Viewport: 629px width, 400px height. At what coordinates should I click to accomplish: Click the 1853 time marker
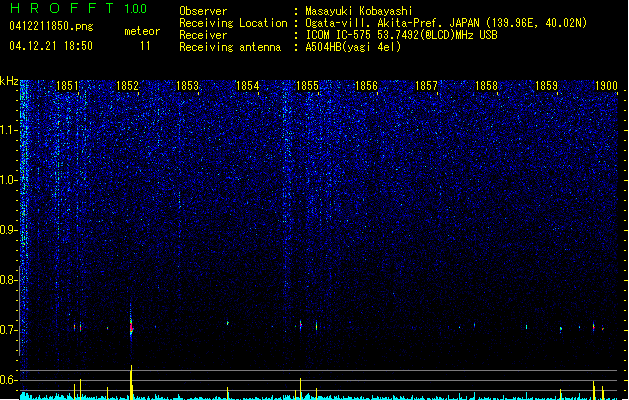coord(187,85)
